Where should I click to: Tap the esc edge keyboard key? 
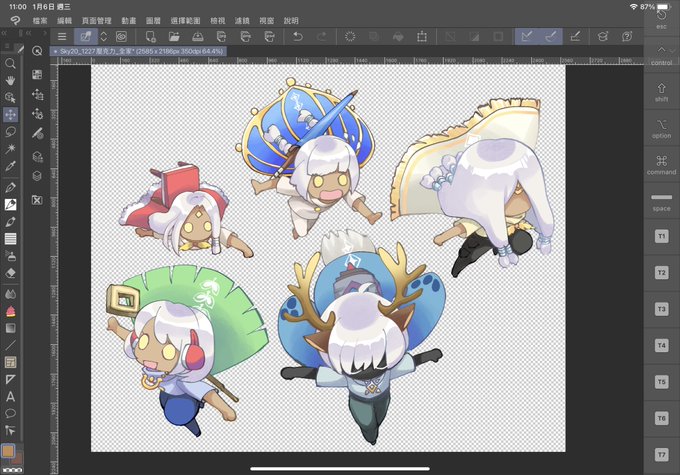(x=661, y=19)
